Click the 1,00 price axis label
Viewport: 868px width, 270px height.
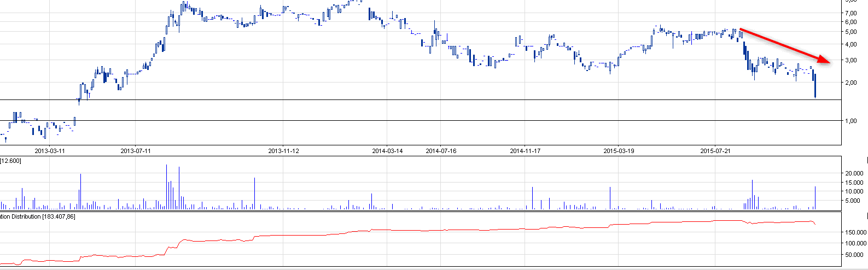[x=850, y=121]
